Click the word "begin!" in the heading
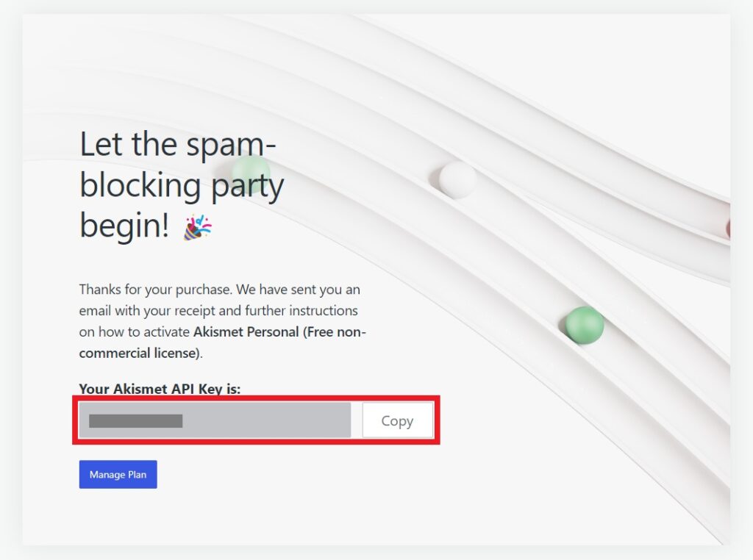The height and width of the screenshot is (560, 753). pyautogui.click(x=124, y=225)
